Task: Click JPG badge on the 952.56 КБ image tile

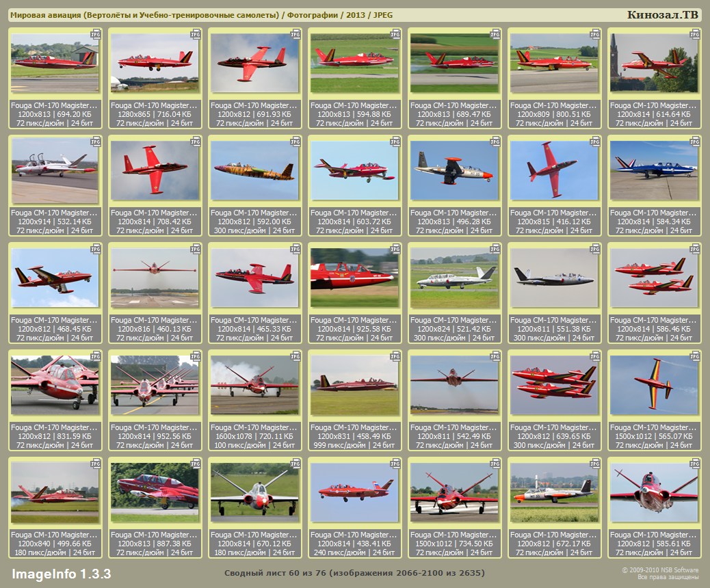Action: (196, 356)
